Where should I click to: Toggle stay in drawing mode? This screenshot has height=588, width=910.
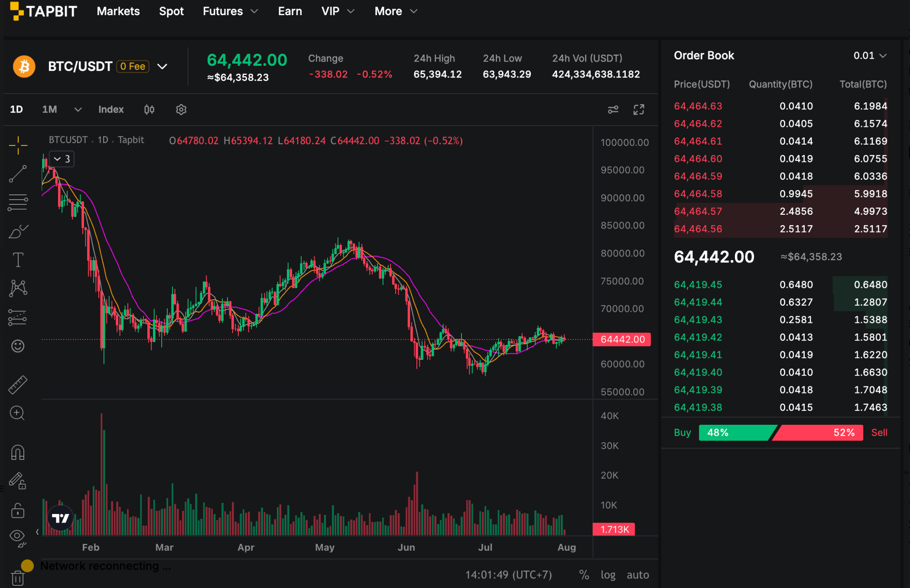tap(18, 481)
